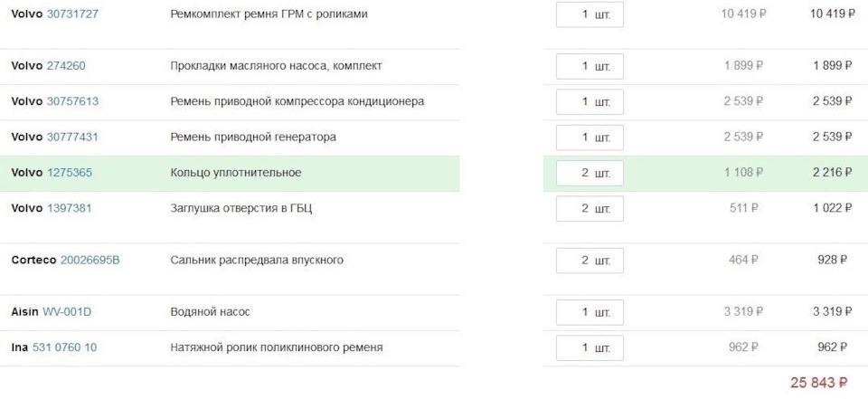868x399 pixels.
Task: Click part number 30757613 link
Action: pos(72,101)
